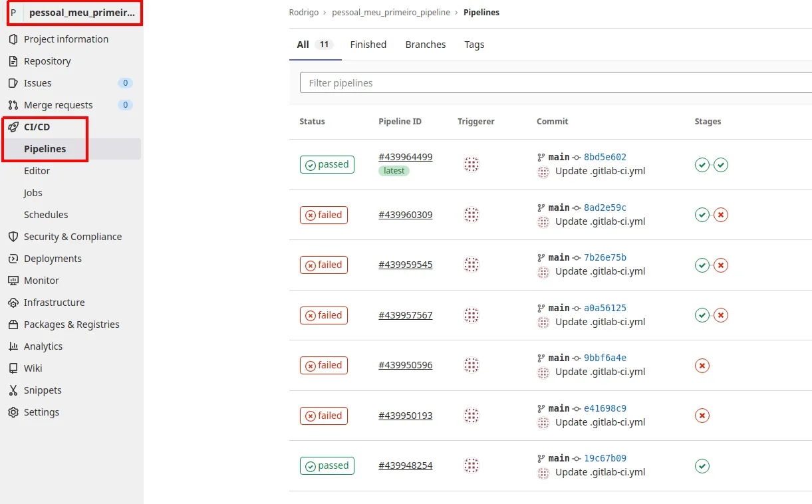The height and width of the screenshot is (504, 812).
Task: Click the Settings gear icon
Action: 13,412
